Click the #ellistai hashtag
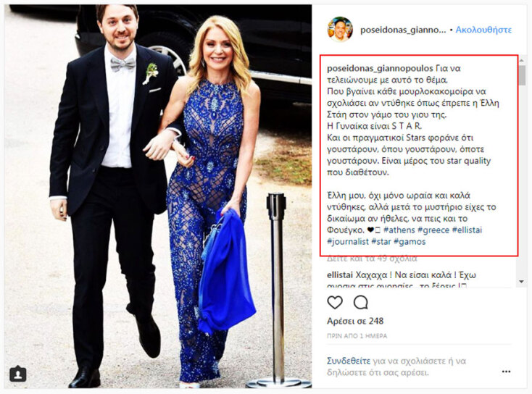Viewport: 532px width, 394px height. tap(467, 230)
